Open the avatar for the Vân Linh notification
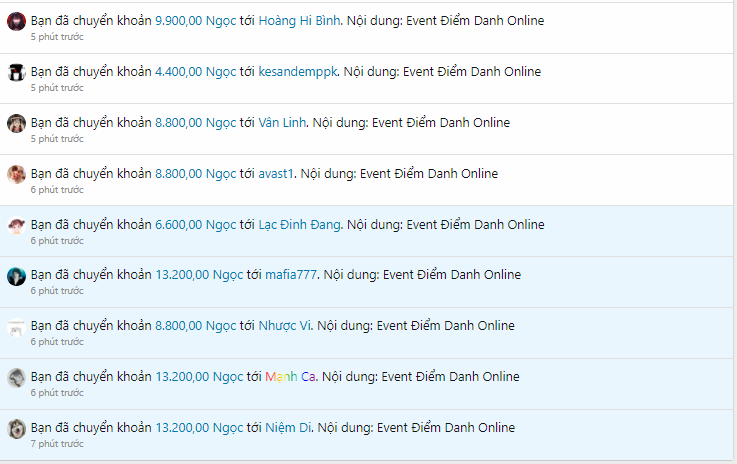737x464 pixels. (x=16, y=124)
